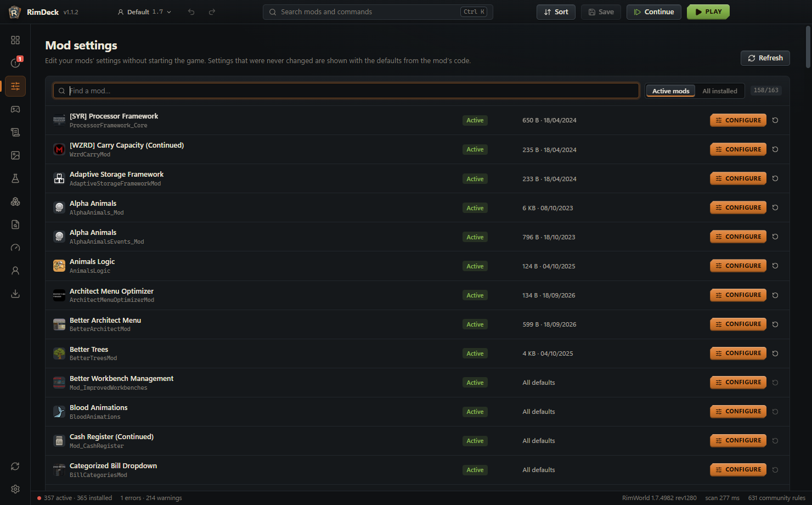Click the 631 community rules status text

coord(776,498)
